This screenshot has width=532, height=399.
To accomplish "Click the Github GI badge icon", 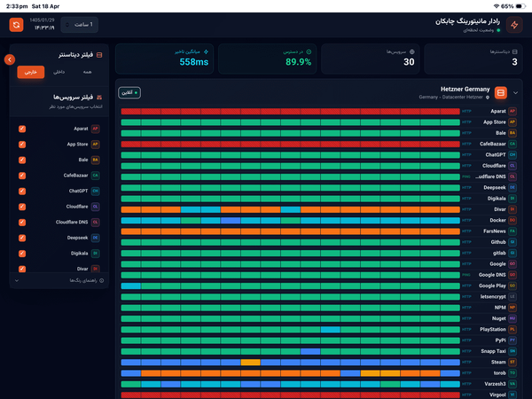I will click(x=512, y=242).
